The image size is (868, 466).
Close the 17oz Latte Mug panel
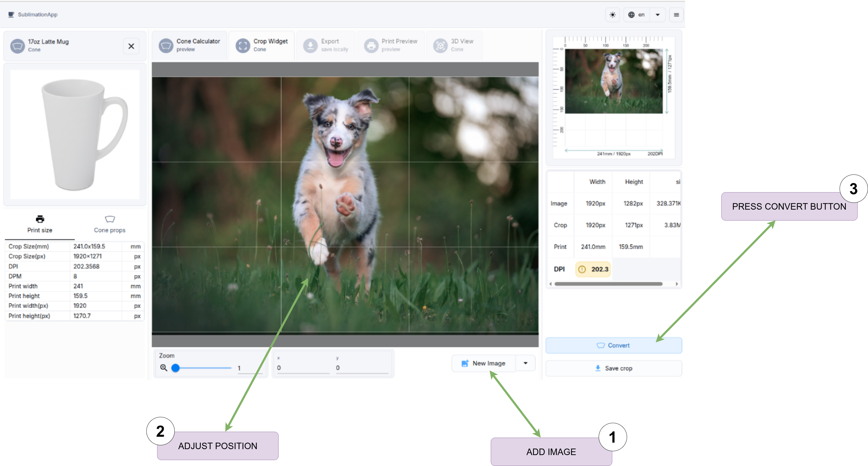point(131,46)
